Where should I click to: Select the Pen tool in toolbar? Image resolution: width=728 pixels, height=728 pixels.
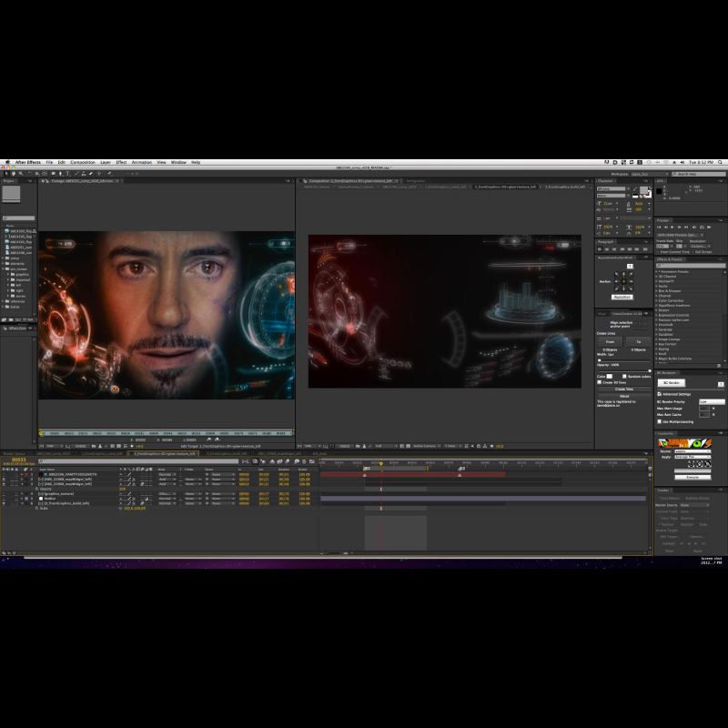coord(60,173)
